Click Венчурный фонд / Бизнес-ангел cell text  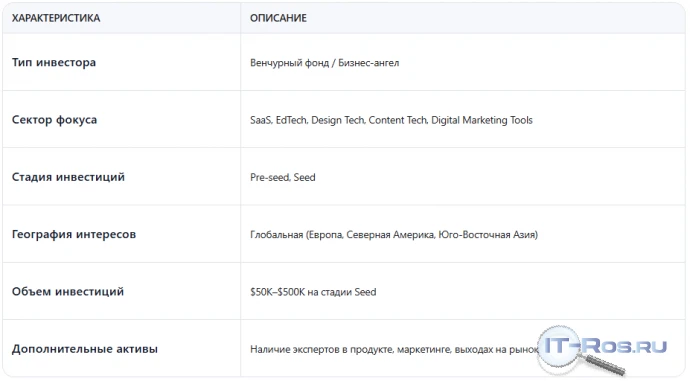click(324, 63)
